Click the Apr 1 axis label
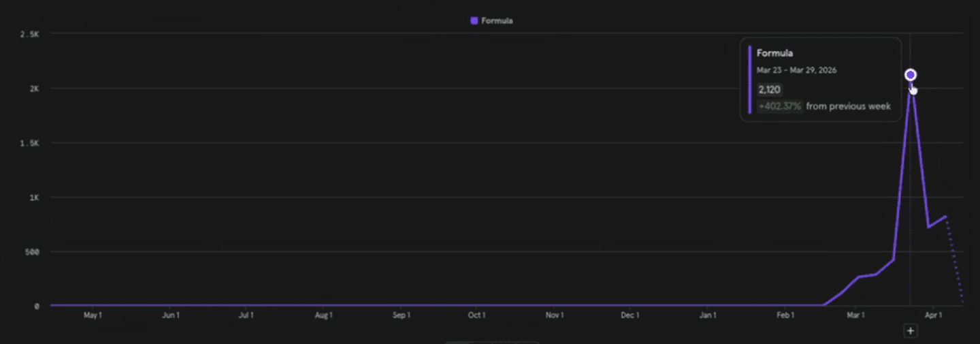Image resolution: width=980 pixels, height=344 pixels. (x=933, y=315)
